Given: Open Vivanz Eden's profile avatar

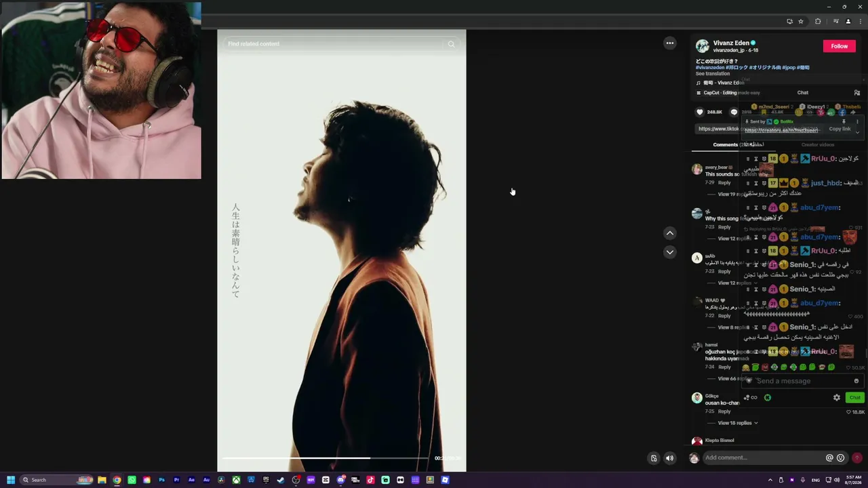Looking at the screenshot, I should [x=703, y=46].
